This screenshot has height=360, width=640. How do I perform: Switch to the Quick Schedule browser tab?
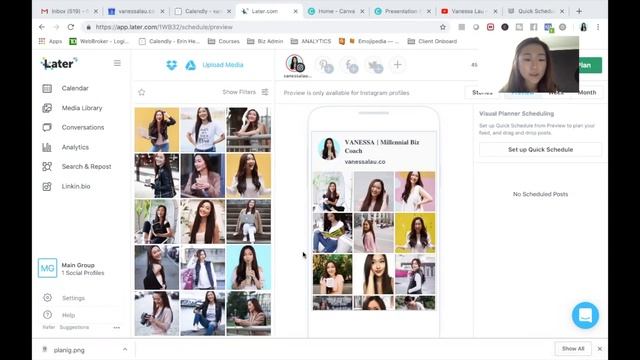[x=536, y=11]
